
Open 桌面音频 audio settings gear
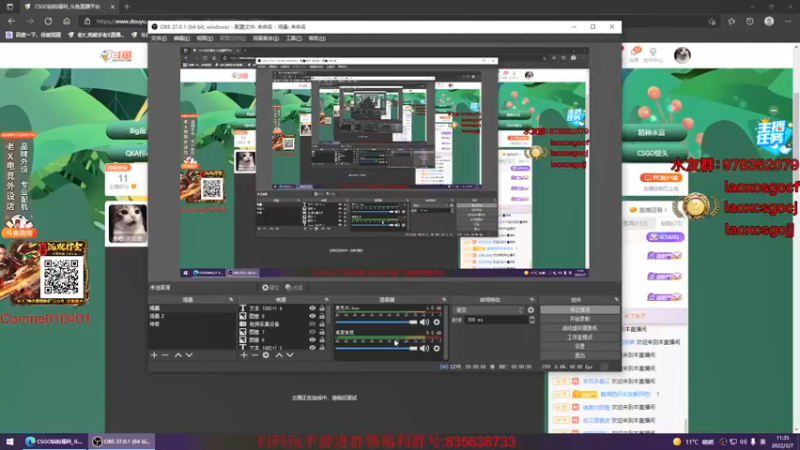click(x=437, y=348)
